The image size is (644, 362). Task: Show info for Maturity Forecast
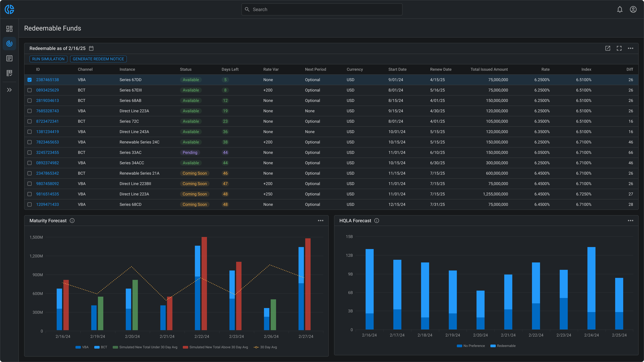[x=72, y=221]
